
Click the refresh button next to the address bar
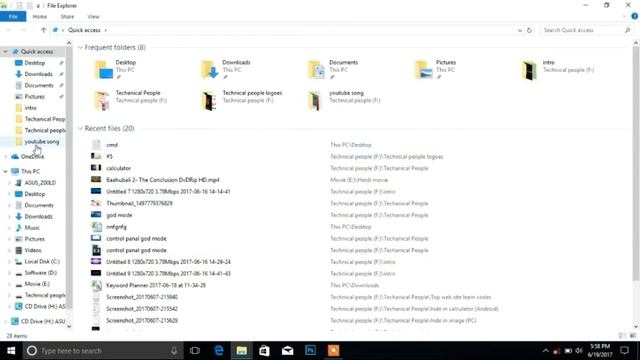529,30
